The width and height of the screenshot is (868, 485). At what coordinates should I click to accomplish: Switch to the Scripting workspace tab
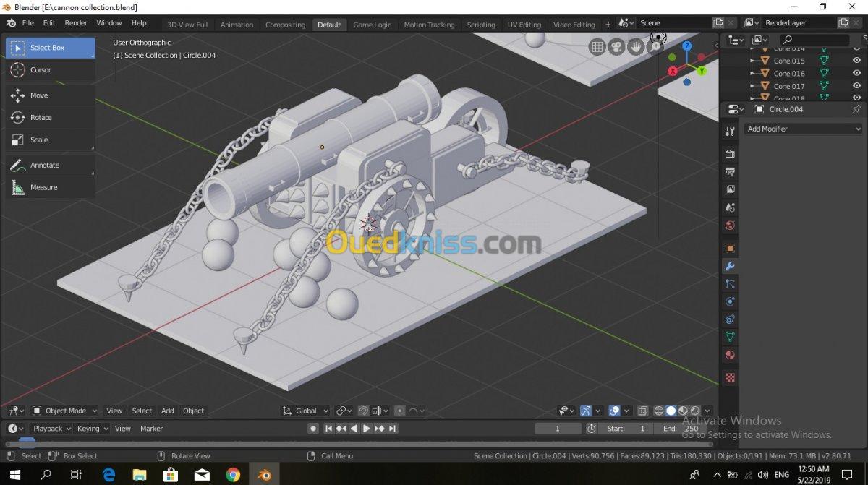click(x=481, y=25)
